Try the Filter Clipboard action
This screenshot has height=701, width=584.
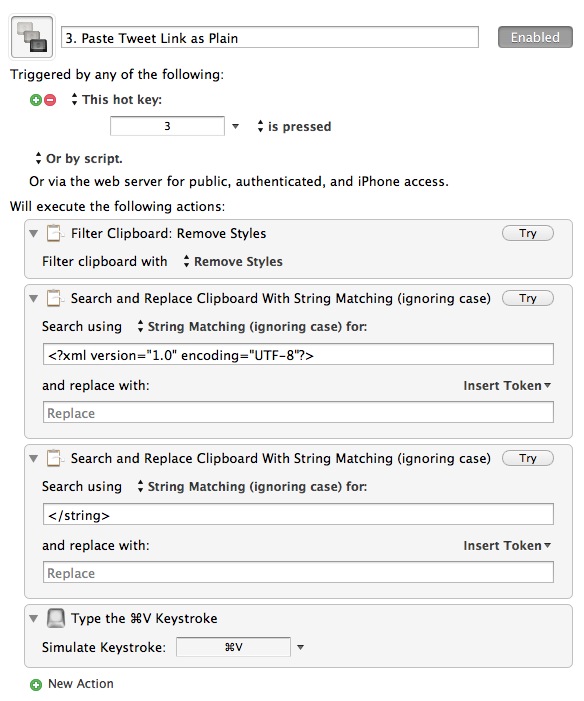(x=528, y=233)
